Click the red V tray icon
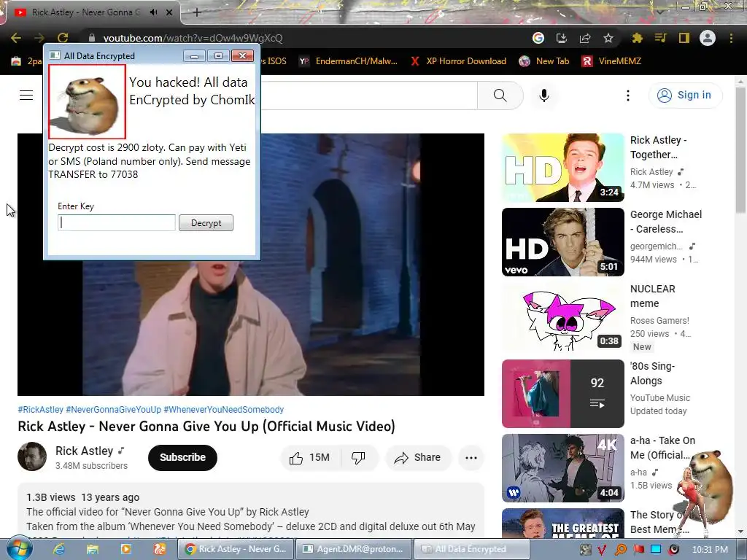The width and height of the screenshot is (747, 560). click(602, 550)
